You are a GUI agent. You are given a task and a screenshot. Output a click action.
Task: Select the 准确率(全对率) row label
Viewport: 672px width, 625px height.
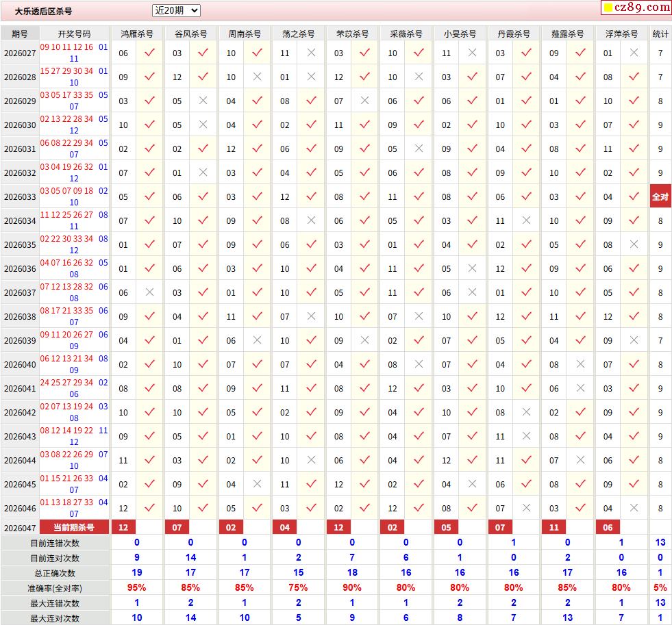54,587
